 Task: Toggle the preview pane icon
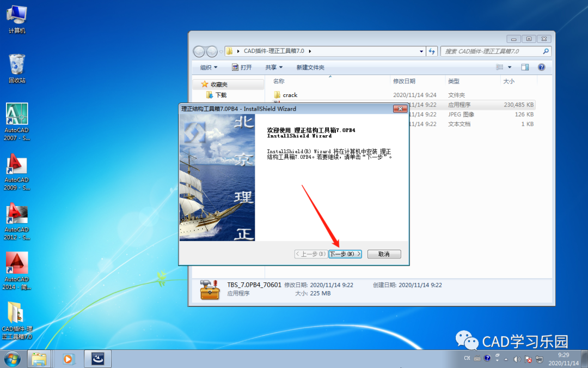525,67
